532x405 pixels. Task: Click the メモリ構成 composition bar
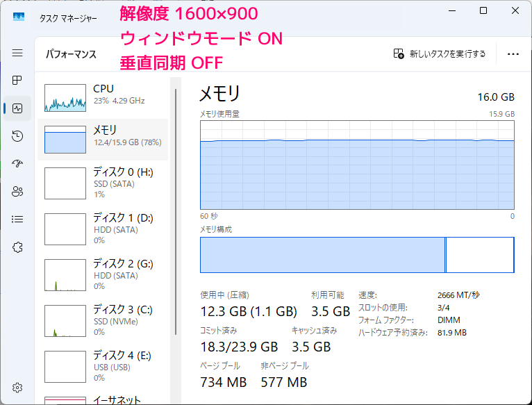point(357,255)
